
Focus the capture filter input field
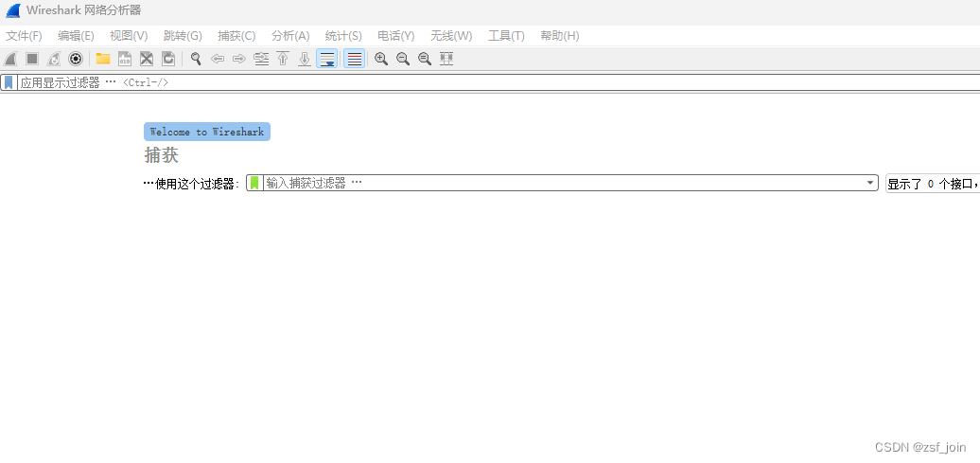point(563,183)
